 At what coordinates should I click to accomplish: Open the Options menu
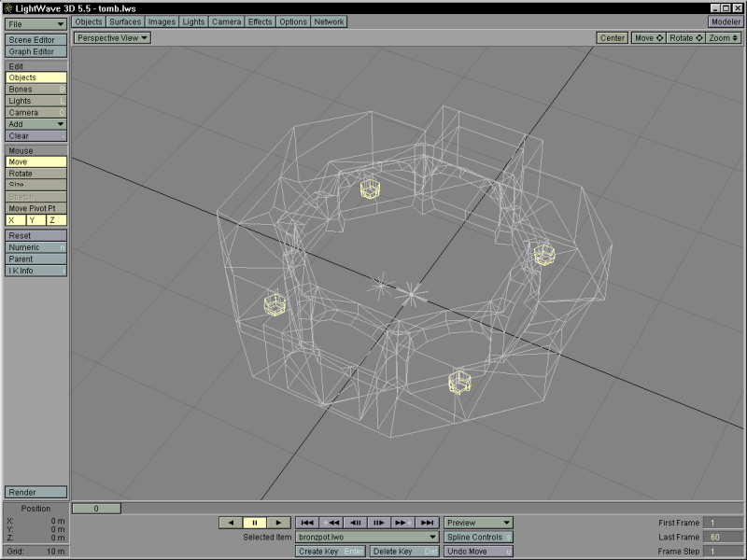292,21
